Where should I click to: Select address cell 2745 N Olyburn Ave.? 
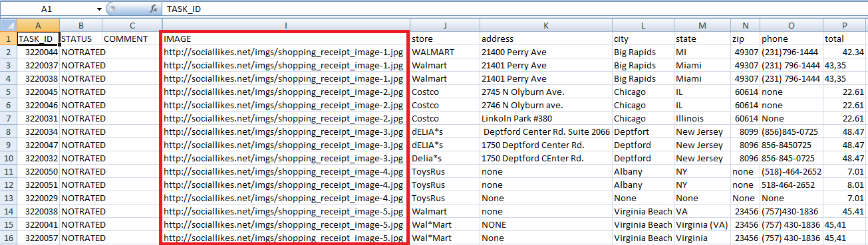545,92
